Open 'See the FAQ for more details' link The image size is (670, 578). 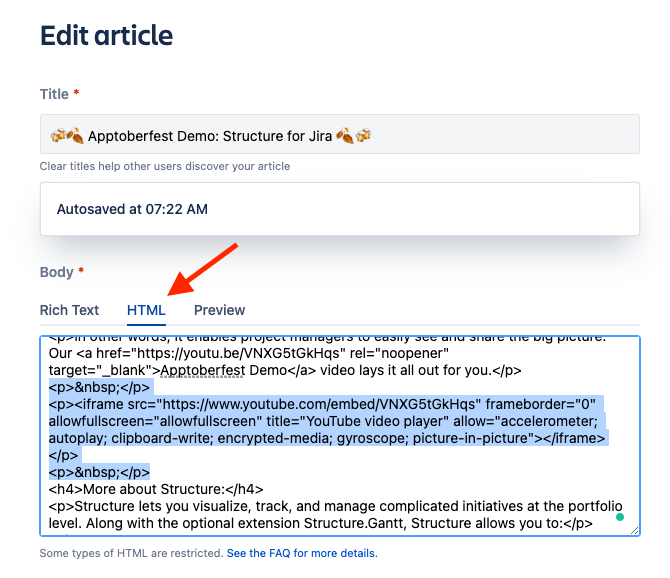click(302, 553)
